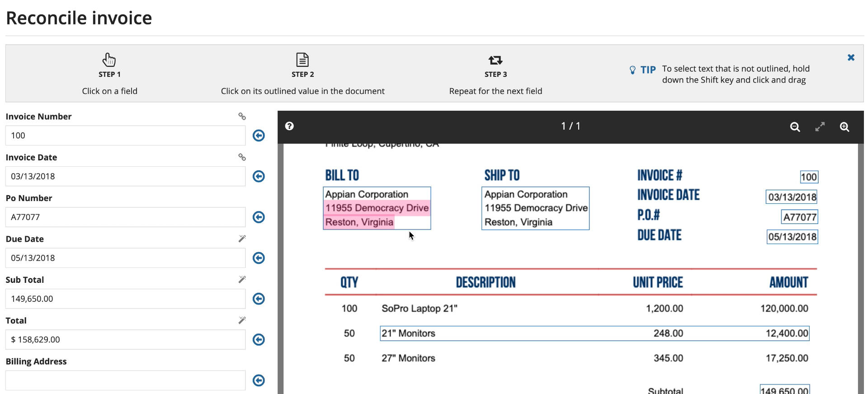Click the arrow button beside Sub Total
Viewport: 868px width, 394px height.
click(x=259, y=299)
